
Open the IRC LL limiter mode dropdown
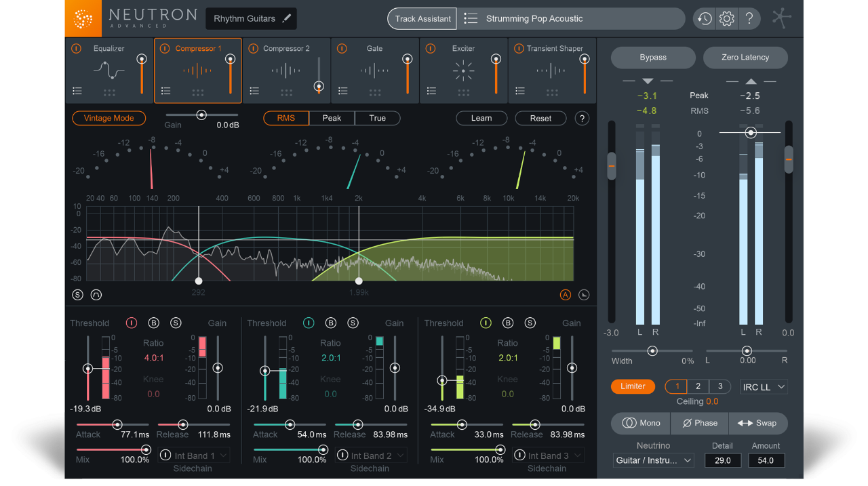(764, 386)
